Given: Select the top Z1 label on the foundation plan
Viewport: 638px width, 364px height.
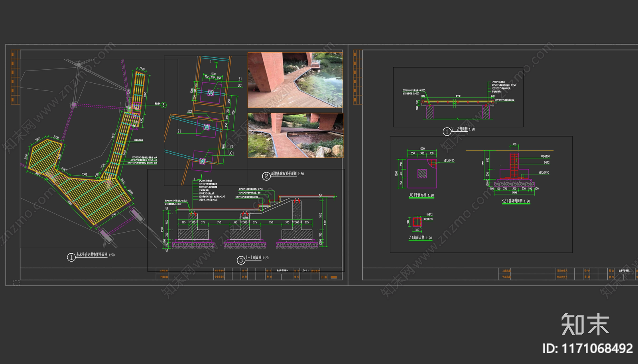Looking at the screenshot, I should tap(240, 79).
